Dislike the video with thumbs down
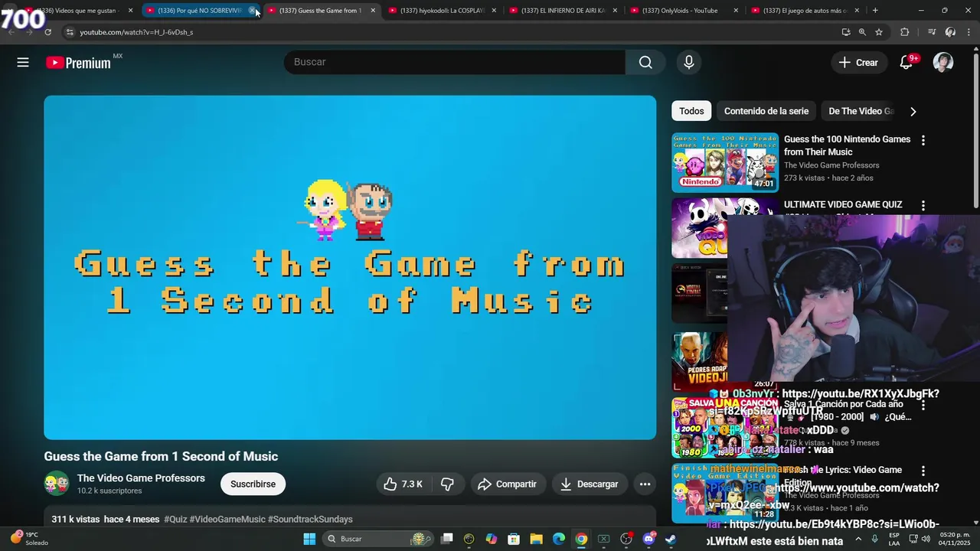980x551 pixels. [448, 484]
